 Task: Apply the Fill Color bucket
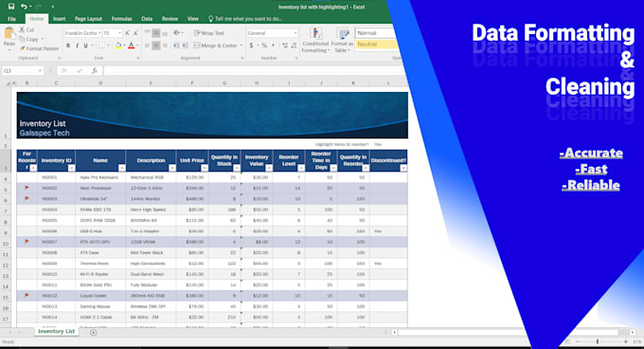coord(117,46)
